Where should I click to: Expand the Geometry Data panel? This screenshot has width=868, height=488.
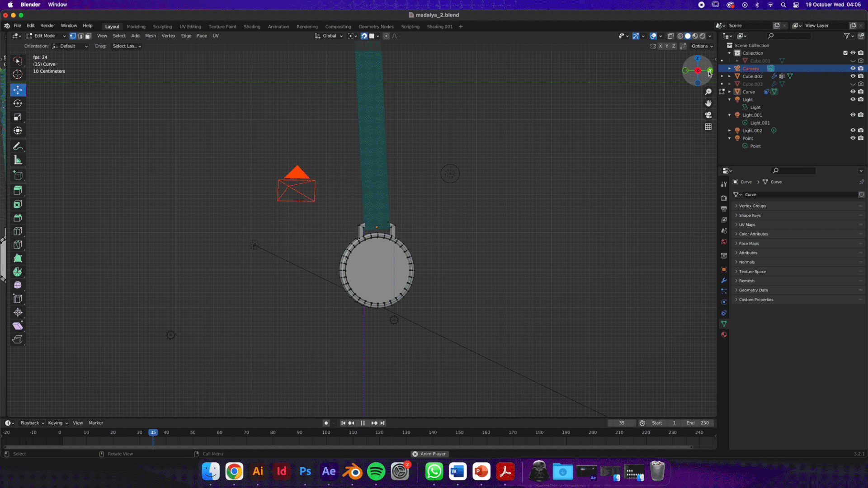pyautogui.click(x=753, y=290)
